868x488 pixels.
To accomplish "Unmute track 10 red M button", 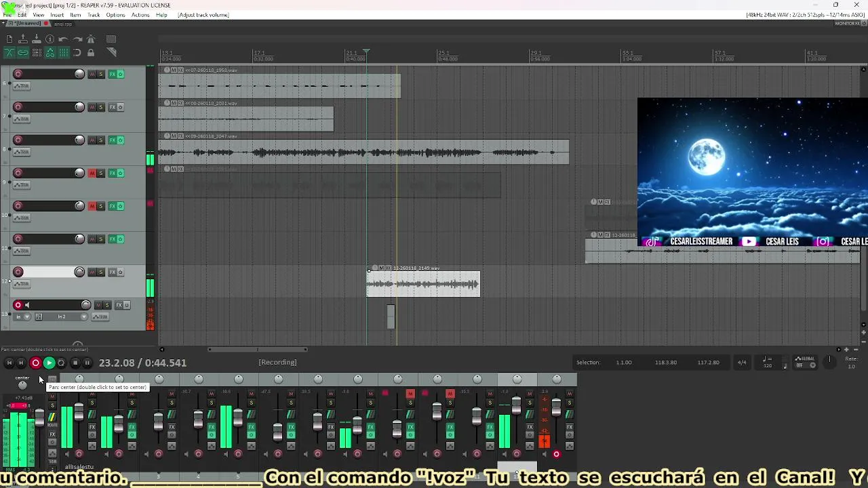I will [92, 206].
